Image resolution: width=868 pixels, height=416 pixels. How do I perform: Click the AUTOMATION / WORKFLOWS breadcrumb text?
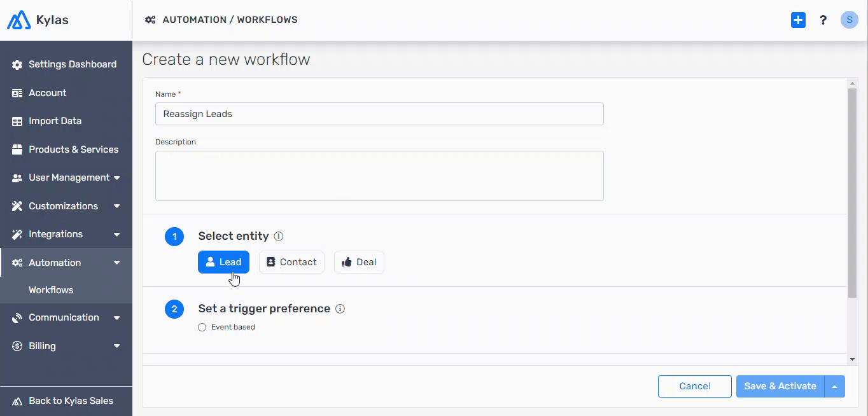tap(230, 20)
